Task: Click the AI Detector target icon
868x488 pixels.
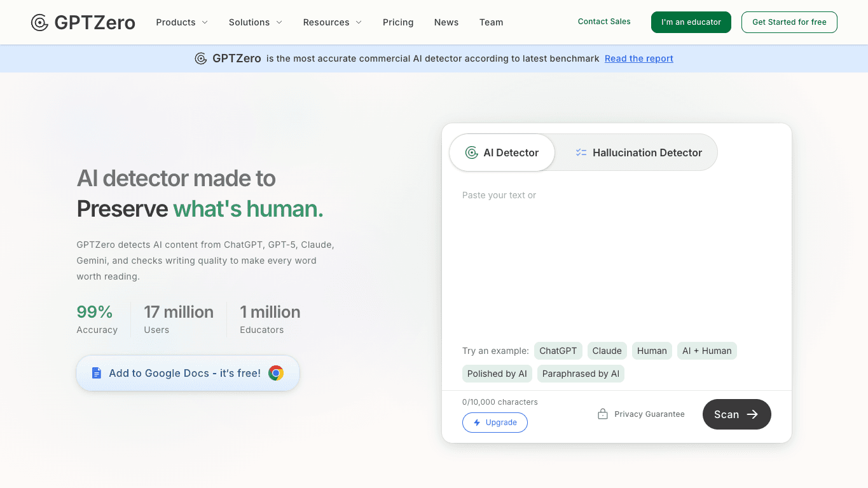Action: coord(471,152)
